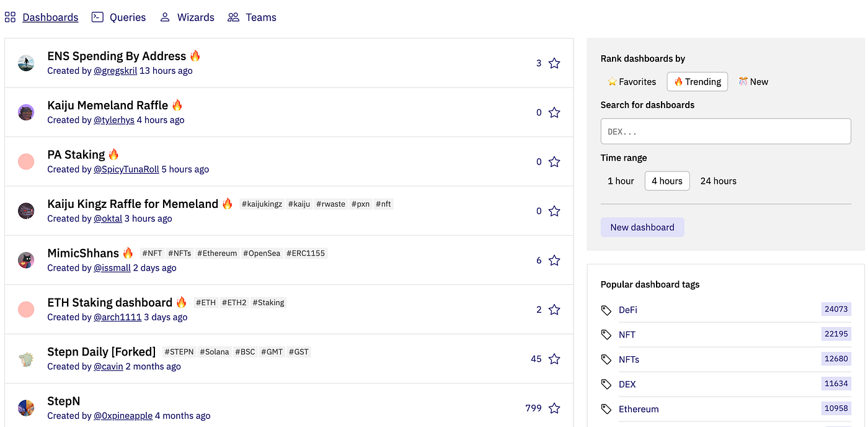This screenshot has height=427, width=868.
Task: Rank dashboards by Favorites
Action: click(632, 82)
